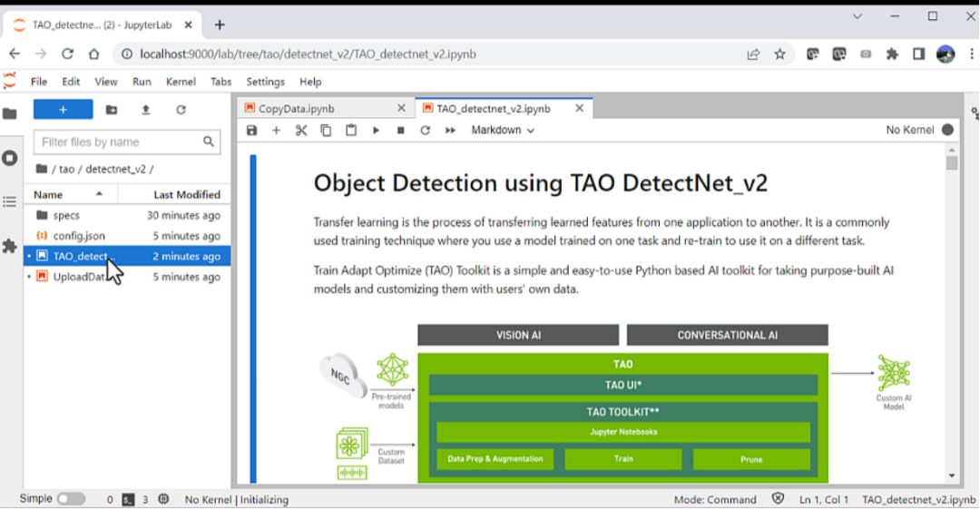Open new launcher with blue plus button
The height and width of the screenshot is (509, 980).
coord(64,110)
